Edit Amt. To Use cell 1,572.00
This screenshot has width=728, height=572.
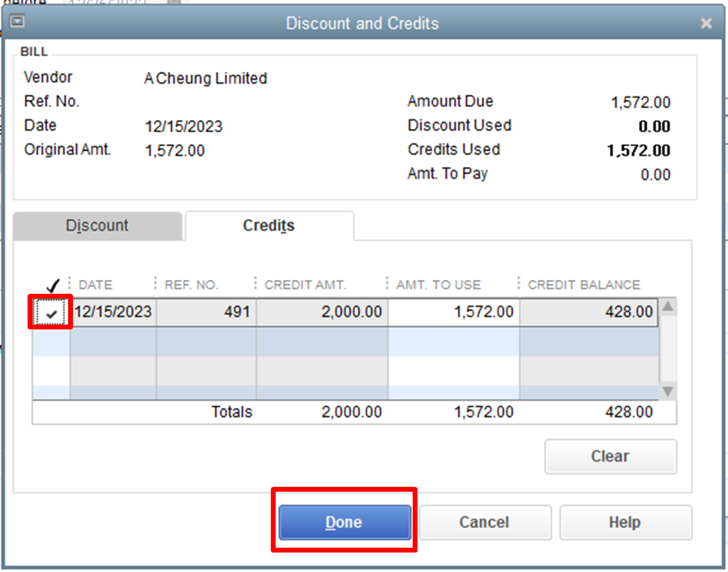[x=454, y=312]
